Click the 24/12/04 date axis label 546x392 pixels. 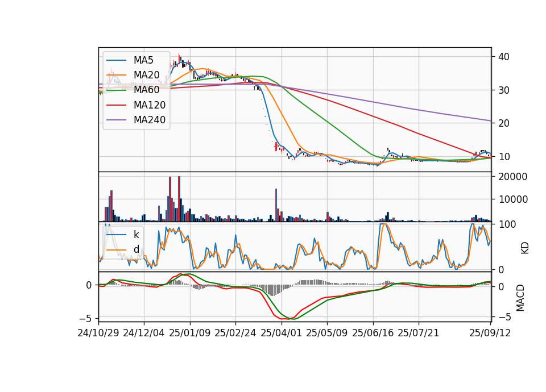(x=144, y=333)
